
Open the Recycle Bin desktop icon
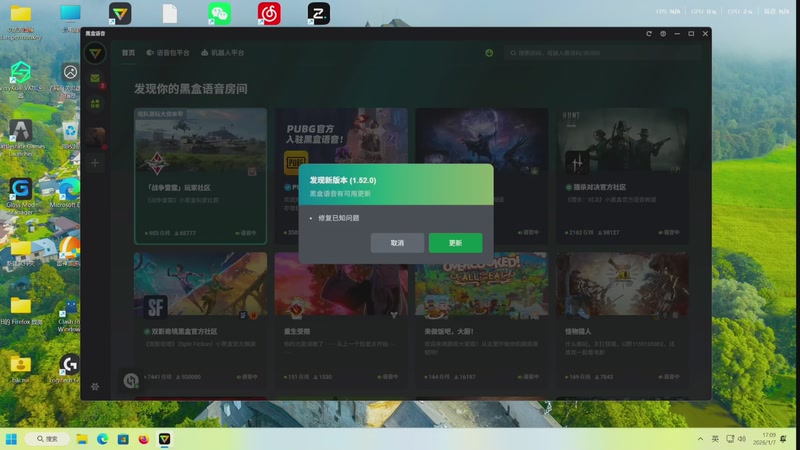[70, 135]
